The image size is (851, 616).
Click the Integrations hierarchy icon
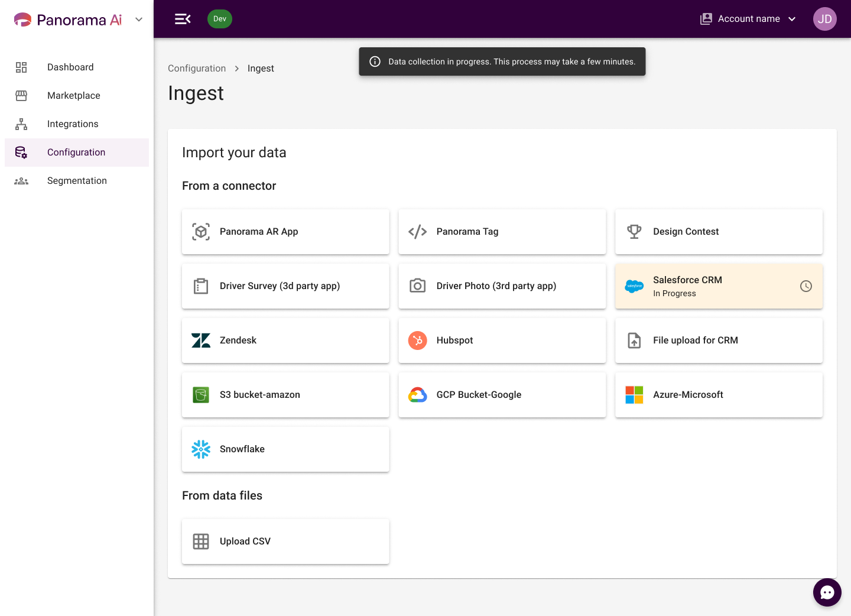click(21, 124)
